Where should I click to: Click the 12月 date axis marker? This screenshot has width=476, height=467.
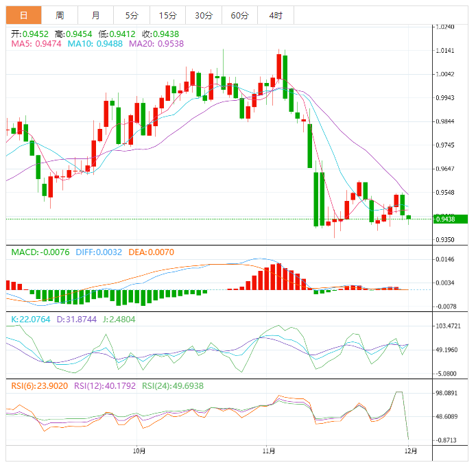pos(411,451)
